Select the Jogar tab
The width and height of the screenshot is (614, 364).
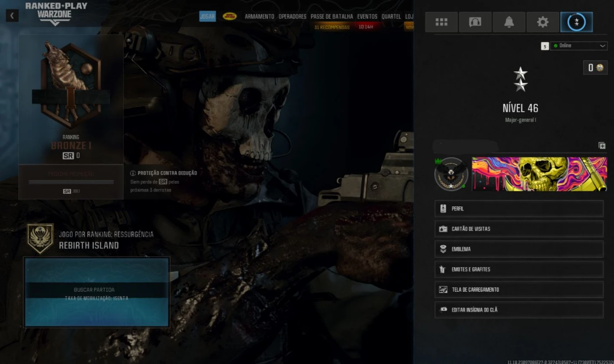point(207,17)
